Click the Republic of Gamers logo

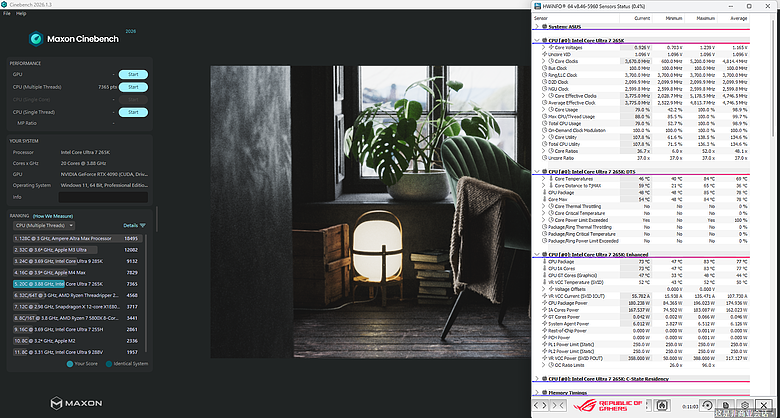pos(607,406)
